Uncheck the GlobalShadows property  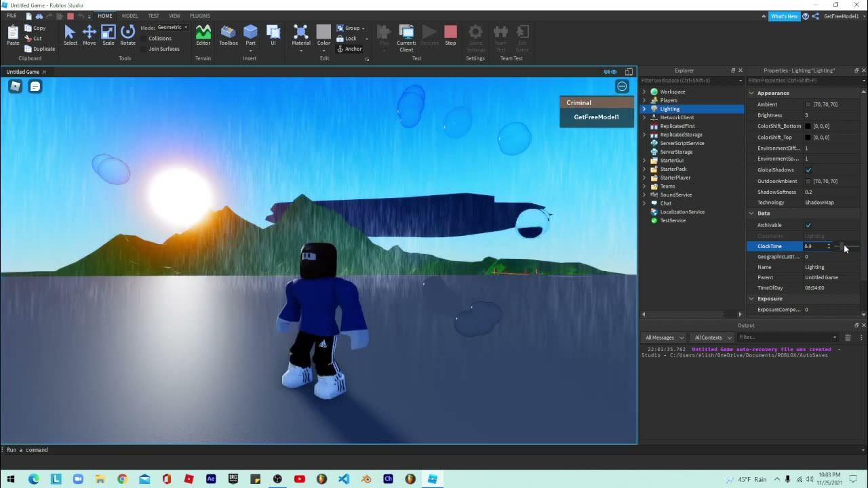pos(808,170)
